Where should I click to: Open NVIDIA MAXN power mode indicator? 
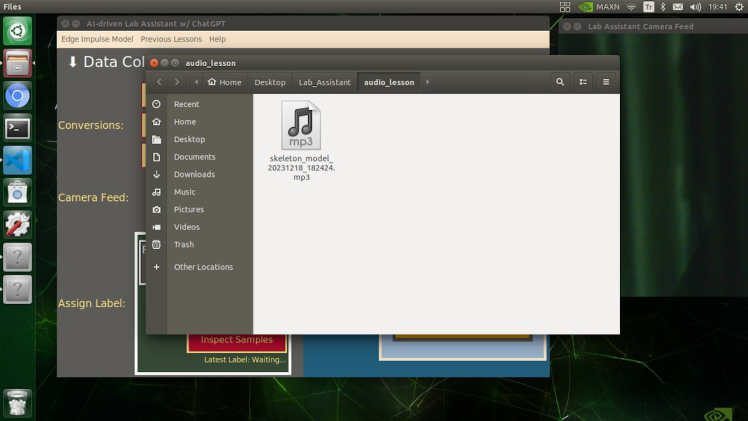pyautogui.click(x=599, y=7)
